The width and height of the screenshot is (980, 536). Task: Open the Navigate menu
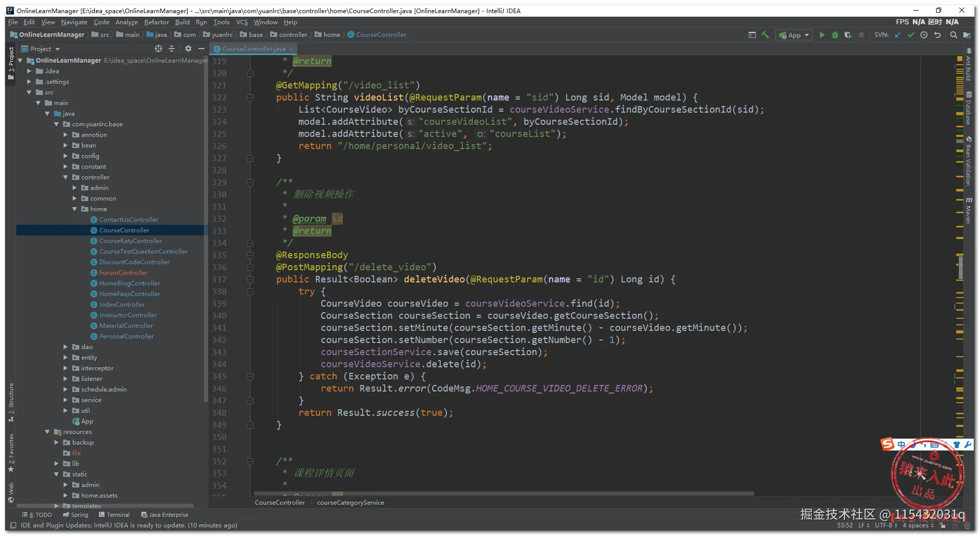(74, 22)
